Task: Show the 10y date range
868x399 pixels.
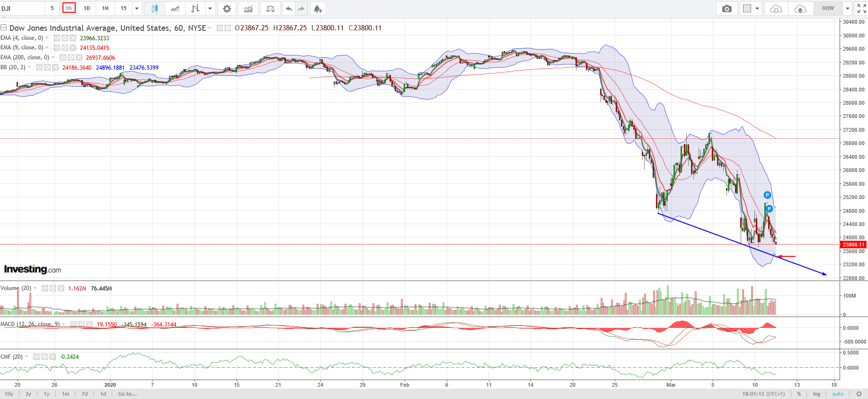Action: click(9, 394)
